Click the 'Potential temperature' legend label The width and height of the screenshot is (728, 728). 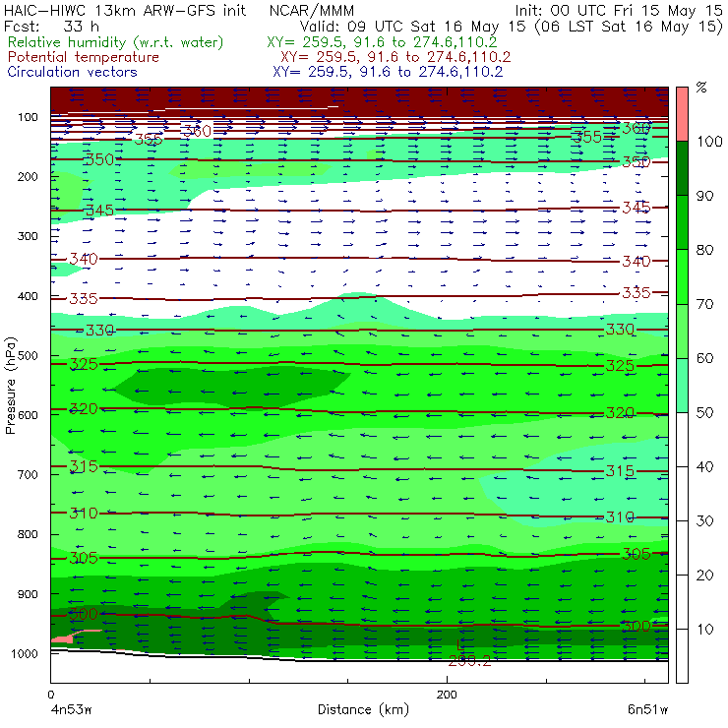tap(83, 57)
